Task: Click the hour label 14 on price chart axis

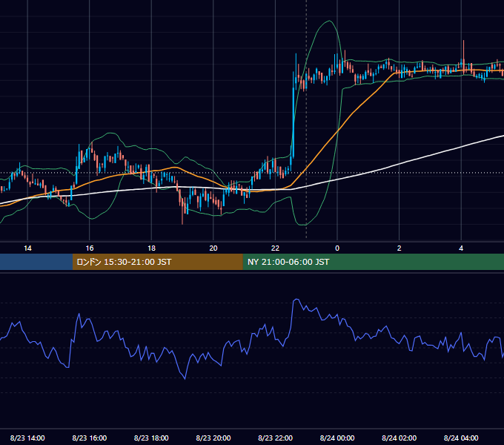Action: tap(27, 248)
